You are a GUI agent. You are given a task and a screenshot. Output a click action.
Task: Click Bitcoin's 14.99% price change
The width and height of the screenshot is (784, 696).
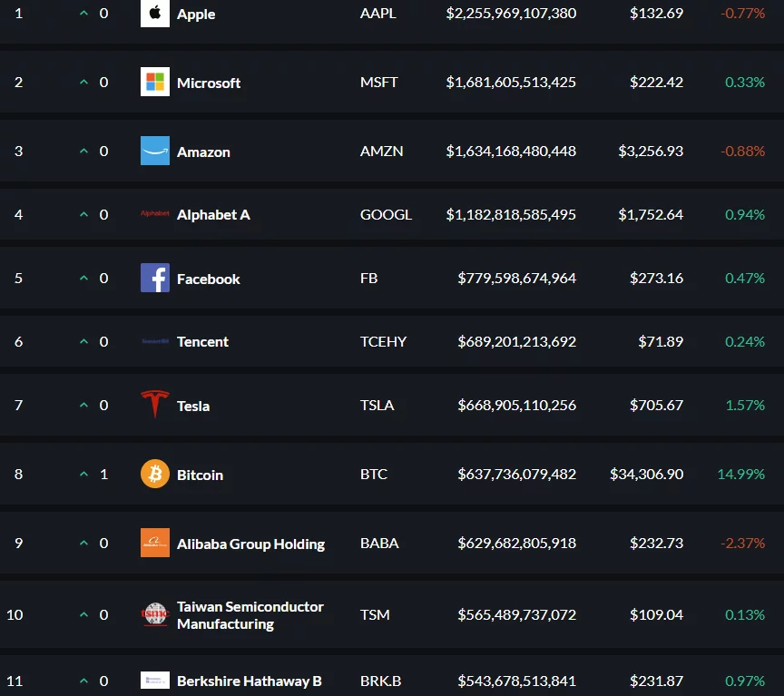pyautogui.click(x=740, y=474)
